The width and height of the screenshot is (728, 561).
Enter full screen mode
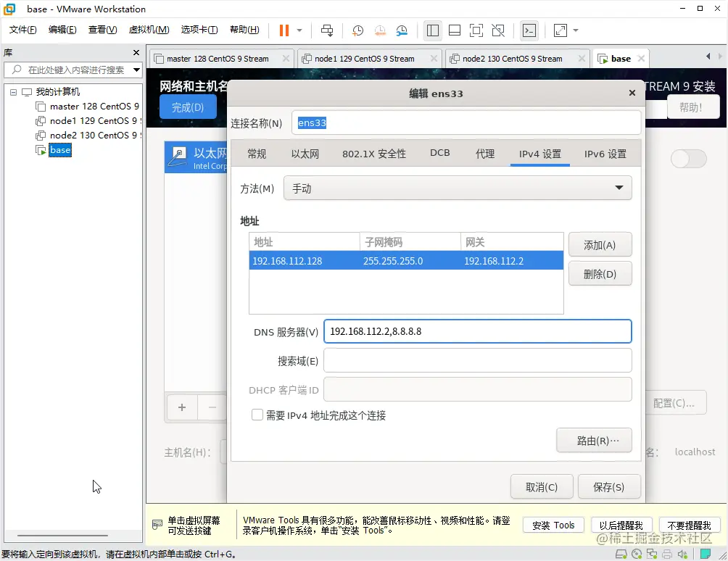coord(475,30)
